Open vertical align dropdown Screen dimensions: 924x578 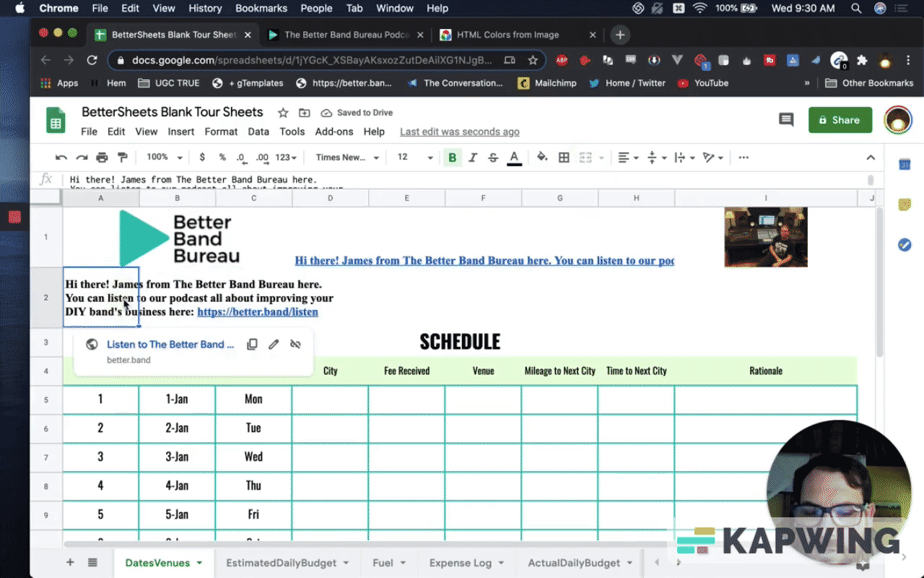(655, 158)
